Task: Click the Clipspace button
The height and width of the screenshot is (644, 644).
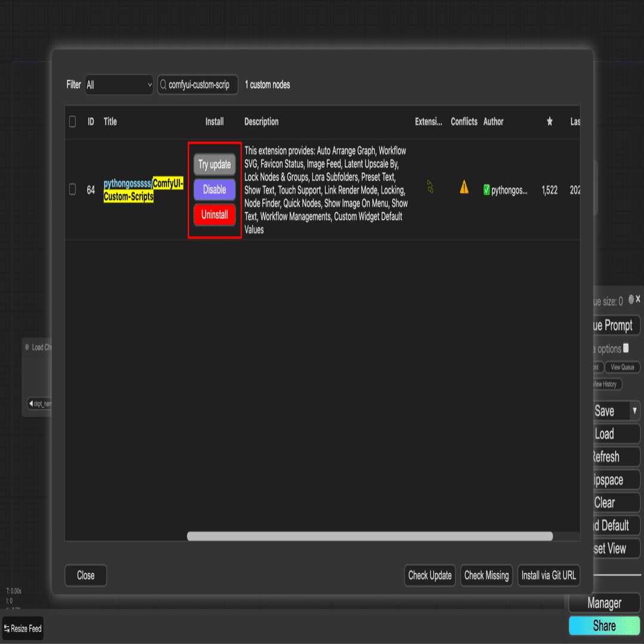Action: pos(616,479)
